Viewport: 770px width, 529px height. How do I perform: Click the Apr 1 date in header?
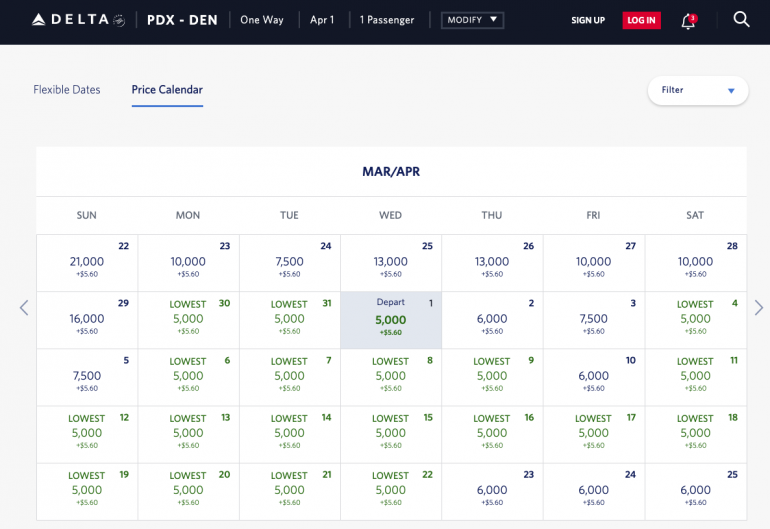tap(322, 20)
